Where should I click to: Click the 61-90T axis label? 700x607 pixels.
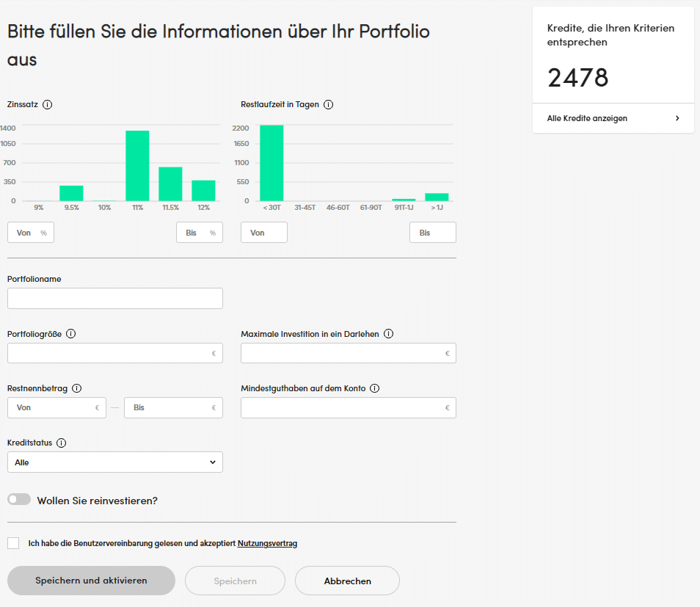point(371,208)
